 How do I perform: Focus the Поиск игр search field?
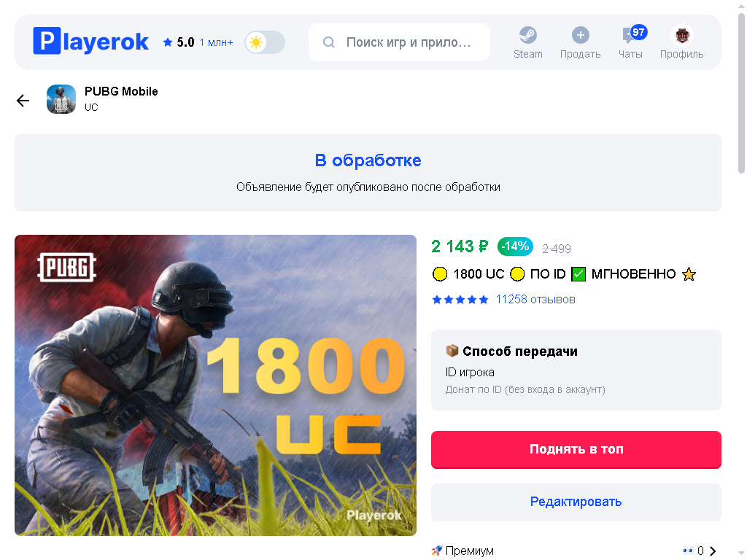[399, 42]
